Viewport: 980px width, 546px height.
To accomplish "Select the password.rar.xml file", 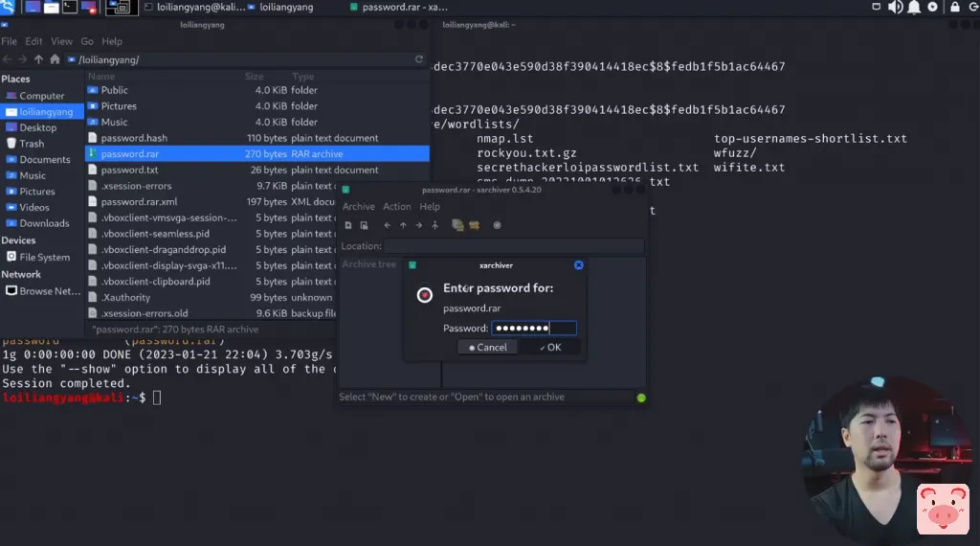I will (x=212, y=202).
